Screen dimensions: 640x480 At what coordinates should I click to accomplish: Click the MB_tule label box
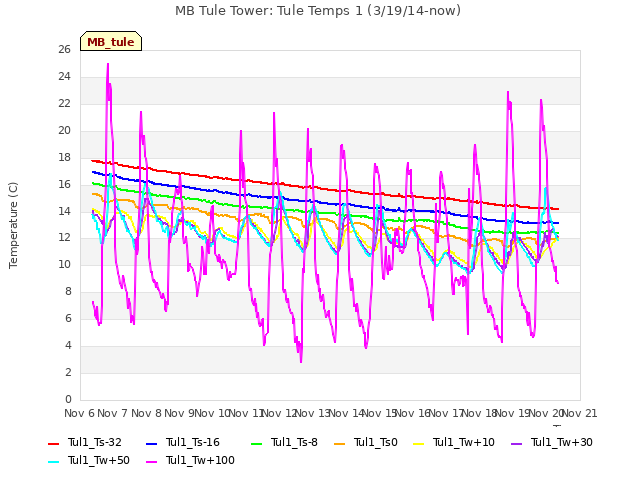111,41
